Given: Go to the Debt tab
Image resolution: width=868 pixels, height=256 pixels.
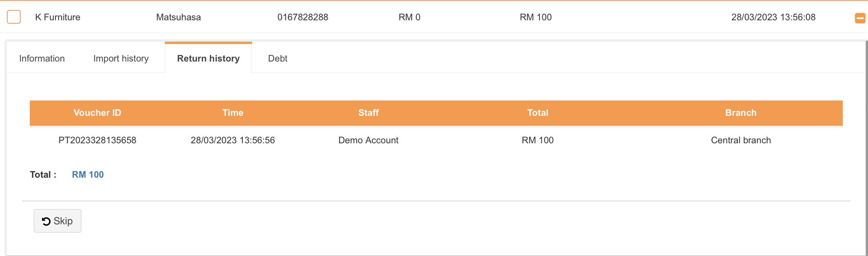Looking at the screenshot, I should tap(278, 58).
